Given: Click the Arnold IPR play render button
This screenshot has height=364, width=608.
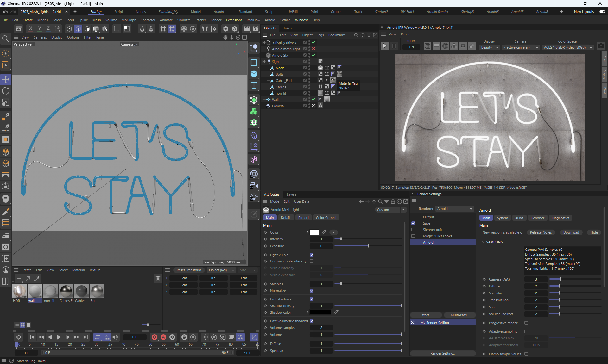Looking at the screenshot, I should click(385, 46).
